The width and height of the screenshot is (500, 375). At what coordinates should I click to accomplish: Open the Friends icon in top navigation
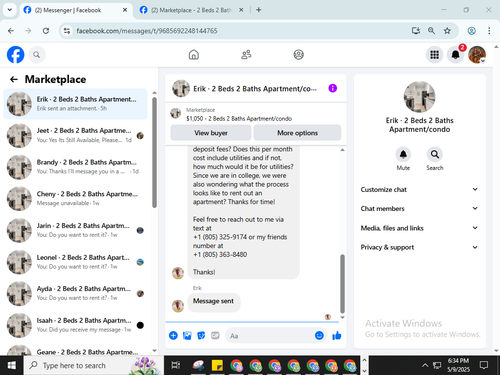246,55
